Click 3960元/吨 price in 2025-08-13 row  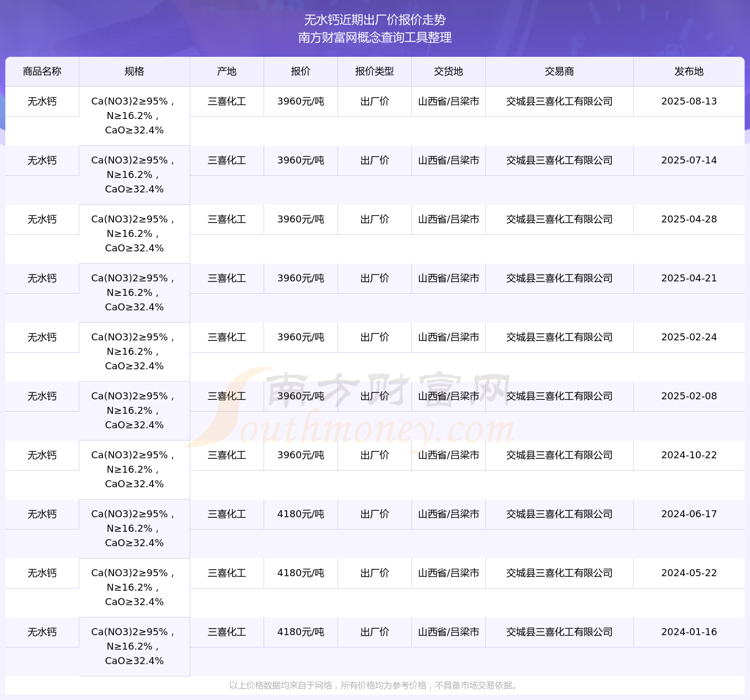(301, 101)
